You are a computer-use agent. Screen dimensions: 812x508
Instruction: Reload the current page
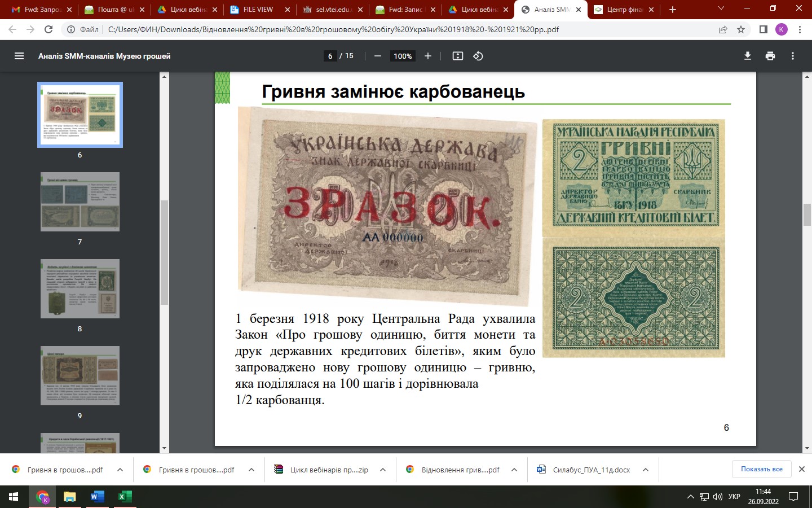(48, 29)
